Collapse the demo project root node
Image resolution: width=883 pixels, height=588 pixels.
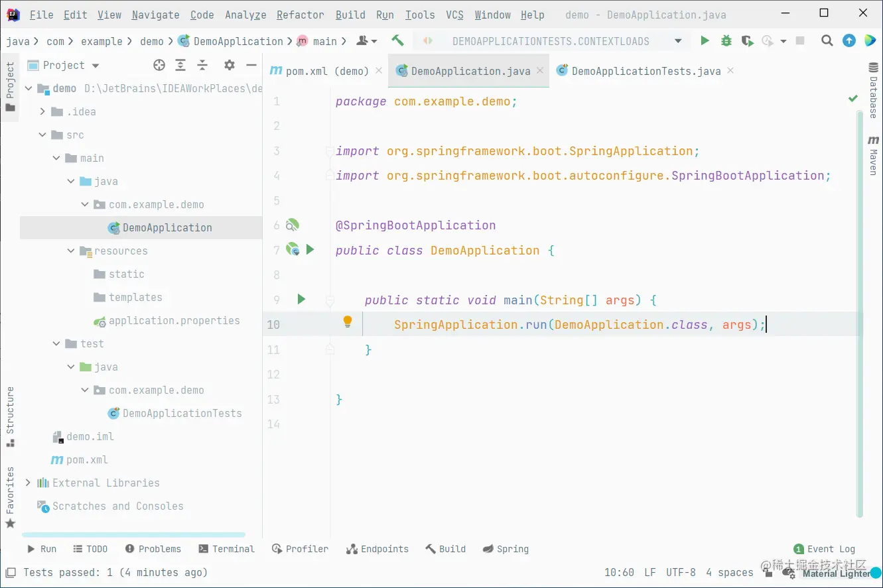28,88
